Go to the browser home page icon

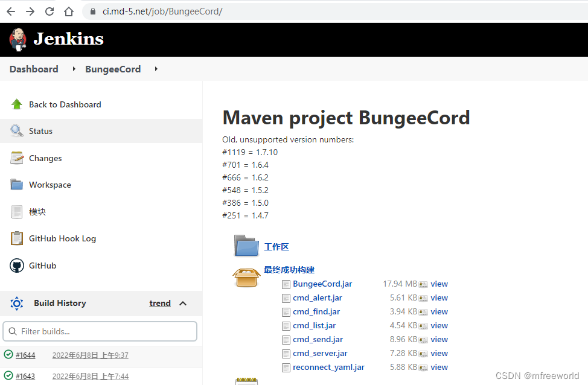point(69,11)
